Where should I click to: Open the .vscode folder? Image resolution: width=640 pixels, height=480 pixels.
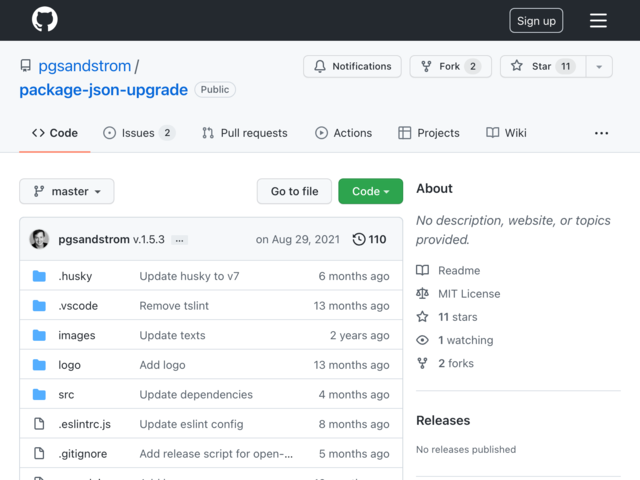coord(78,305)
